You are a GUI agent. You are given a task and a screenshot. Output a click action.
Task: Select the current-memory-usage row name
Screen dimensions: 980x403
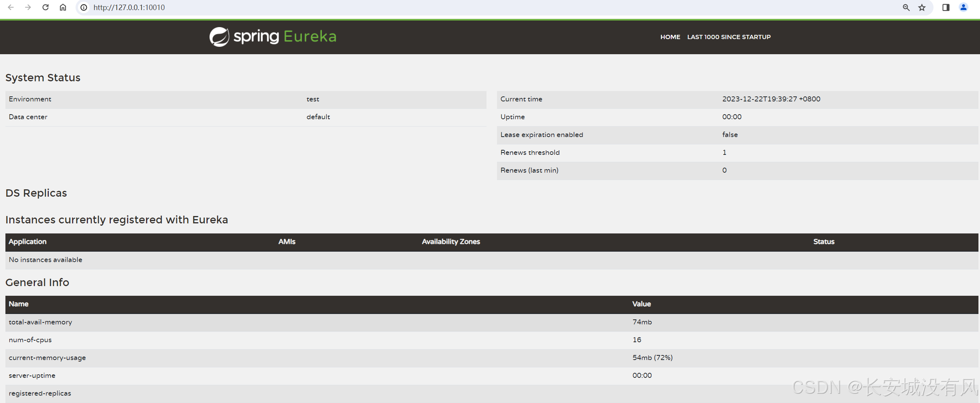47,358
